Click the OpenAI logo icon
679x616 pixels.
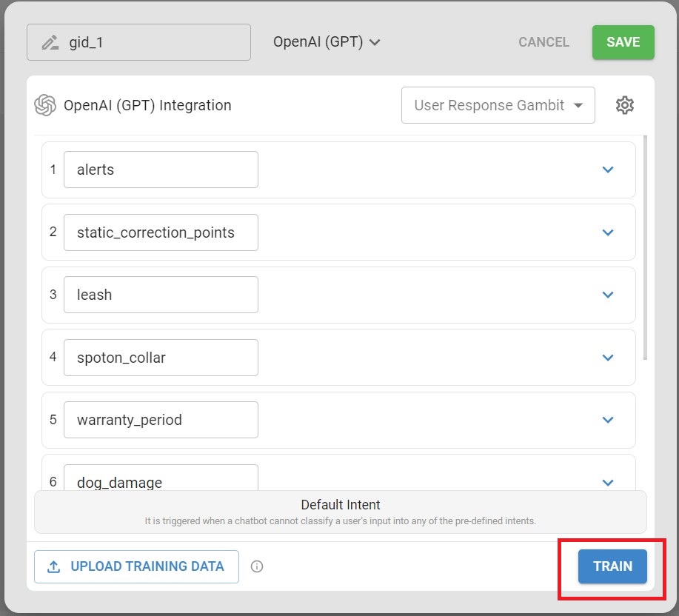pyautogui.click(x=45, y=105)
